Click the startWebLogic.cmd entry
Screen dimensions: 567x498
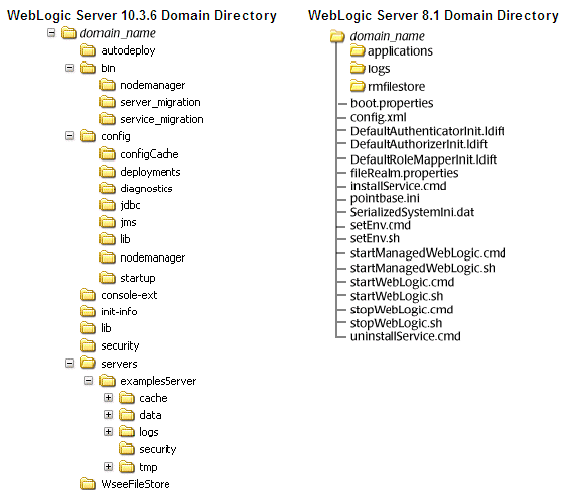(402, 282)
